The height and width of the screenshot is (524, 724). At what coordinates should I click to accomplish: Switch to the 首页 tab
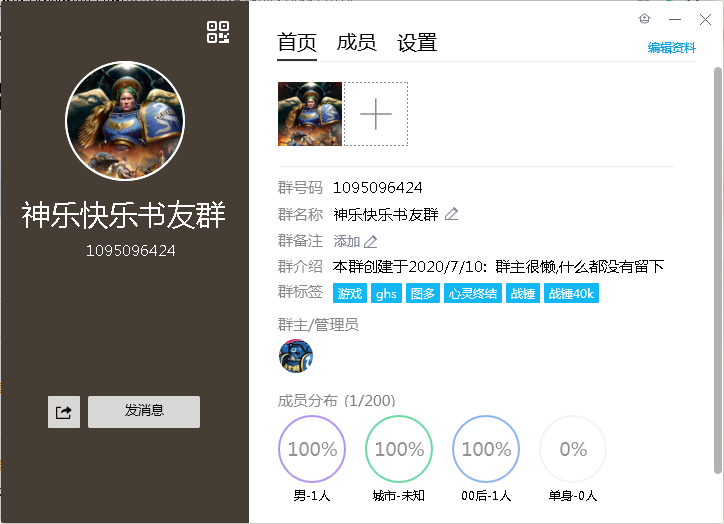coord(297,43)
